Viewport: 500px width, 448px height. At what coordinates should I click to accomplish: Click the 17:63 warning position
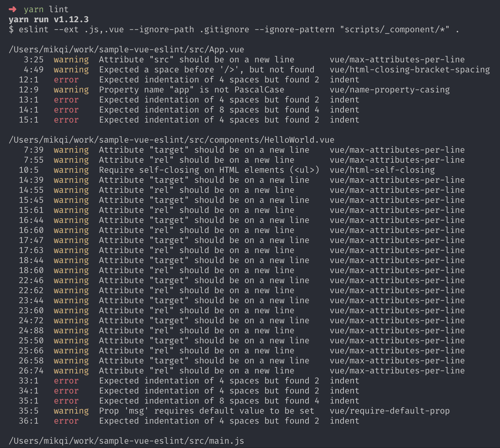[31, 250]
